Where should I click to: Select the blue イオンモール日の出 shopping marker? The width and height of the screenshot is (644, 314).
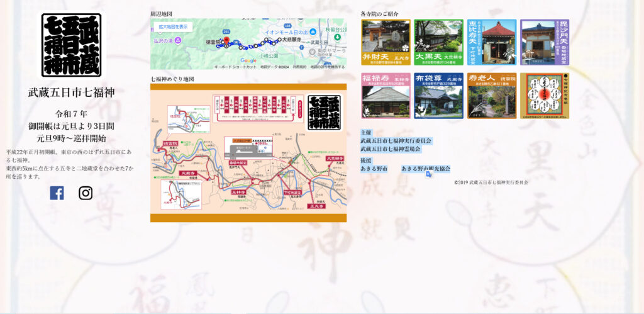coord(313,31)
